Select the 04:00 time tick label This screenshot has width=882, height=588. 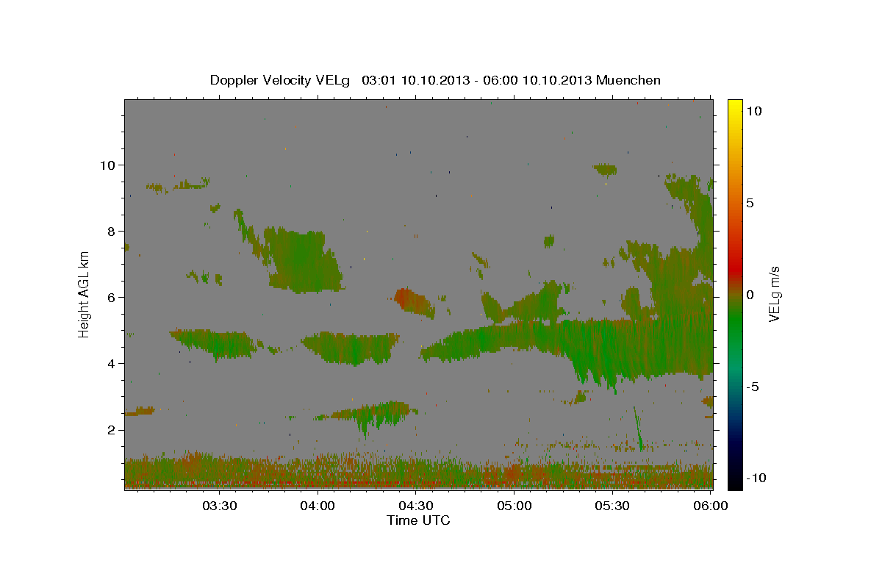(318, 506)
